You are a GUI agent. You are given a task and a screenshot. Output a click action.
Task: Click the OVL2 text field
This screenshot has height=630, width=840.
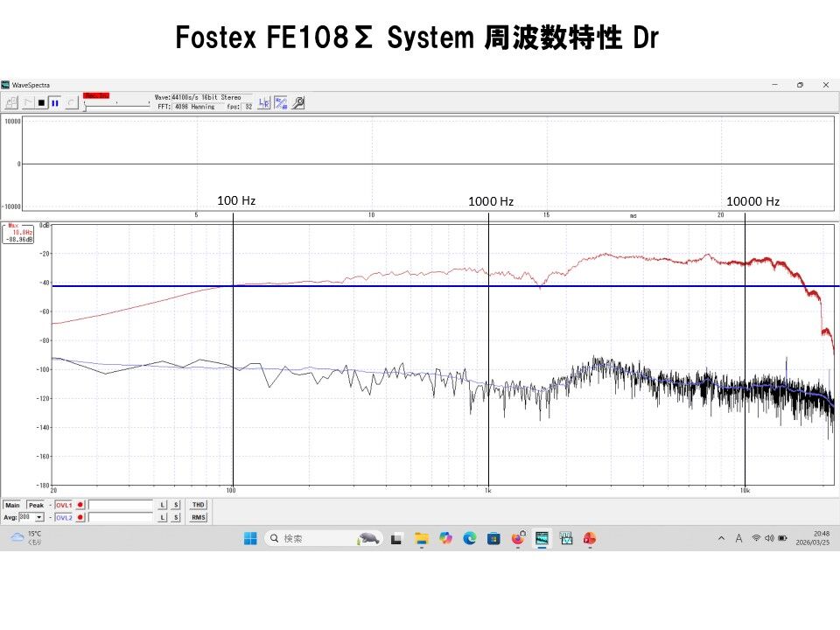(x=121, y=517)
